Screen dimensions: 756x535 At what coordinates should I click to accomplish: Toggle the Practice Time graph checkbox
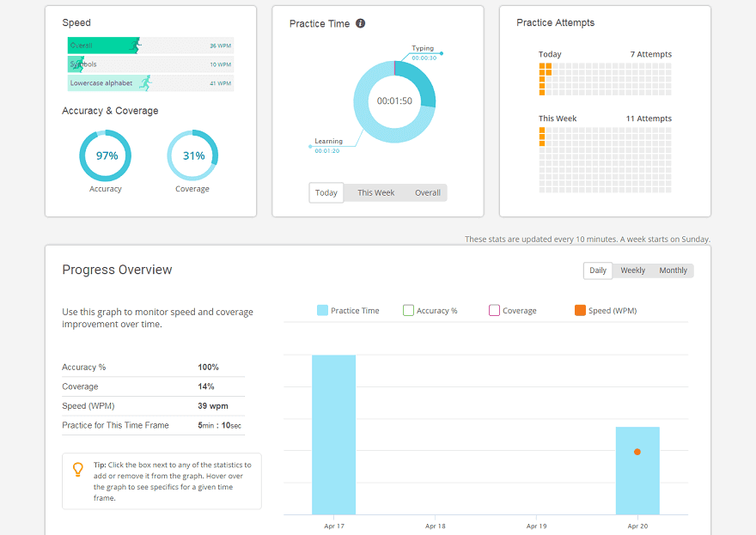(322, 311)
